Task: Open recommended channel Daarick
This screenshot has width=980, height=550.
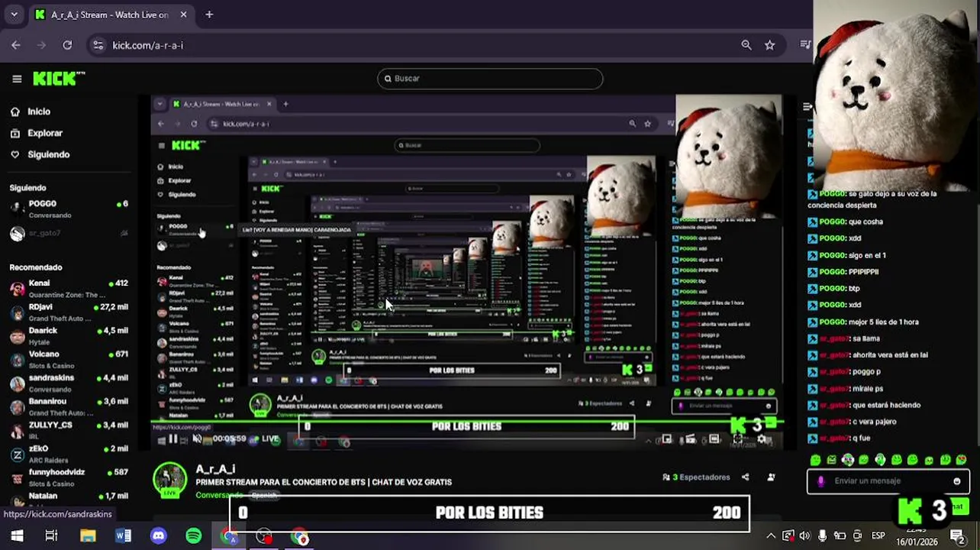Action: click(69, 335)
